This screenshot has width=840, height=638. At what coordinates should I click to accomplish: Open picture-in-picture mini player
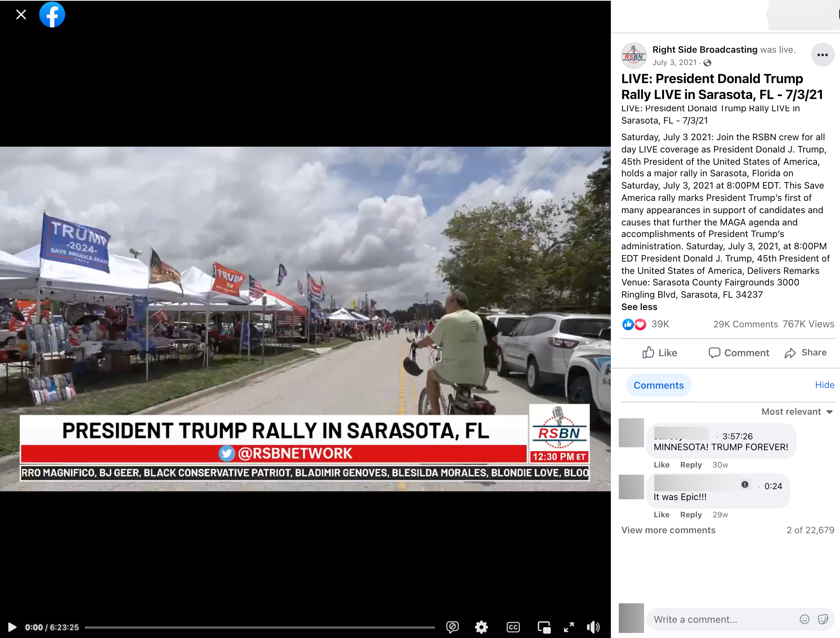pyautogui.click(x=544, y=627)
